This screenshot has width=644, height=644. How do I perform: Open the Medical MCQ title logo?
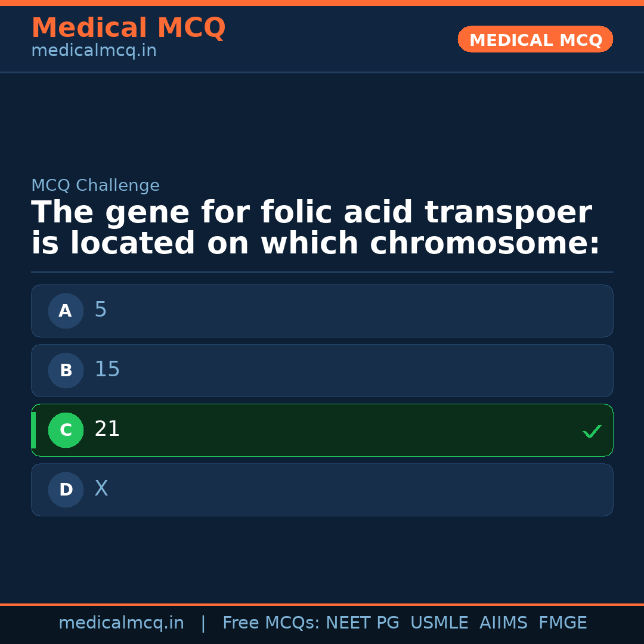pos(128,28)
